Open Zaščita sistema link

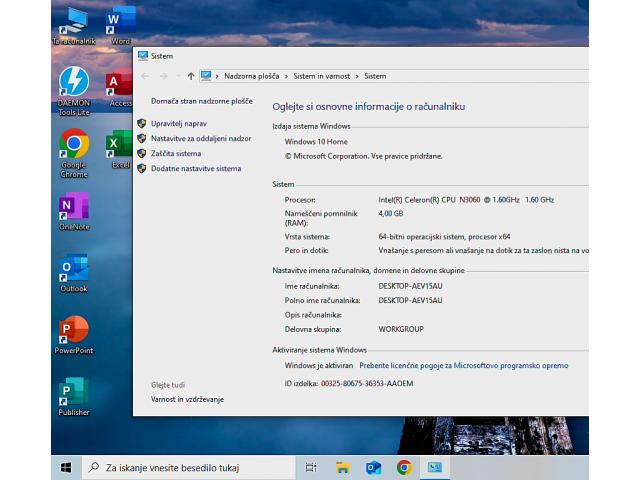point(176,153)
